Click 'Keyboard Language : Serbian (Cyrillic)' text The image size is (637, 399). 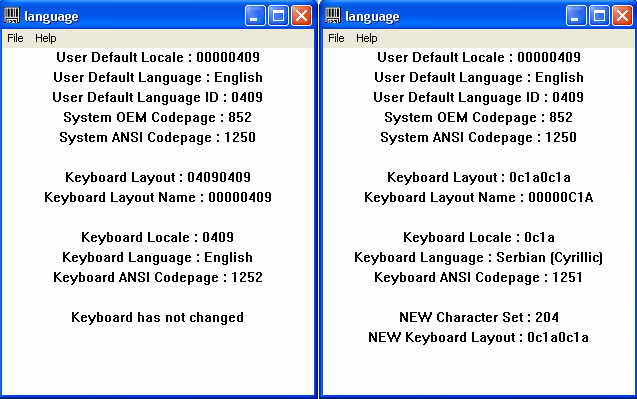pyautogui.click(x=479, y=257)
